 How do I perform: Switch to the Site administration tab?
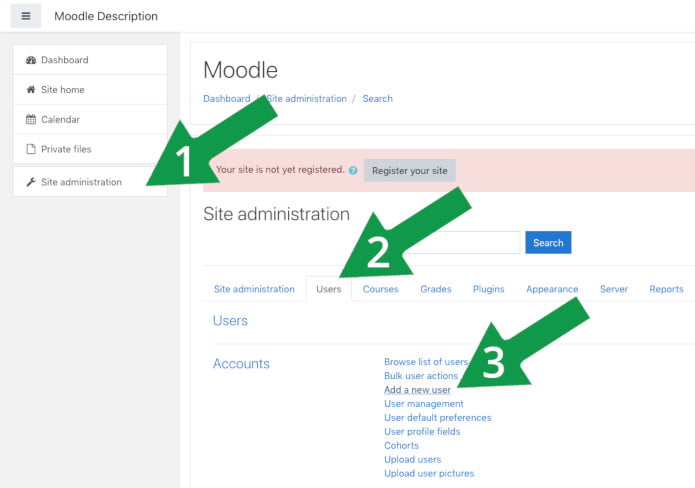pos(254,289)
